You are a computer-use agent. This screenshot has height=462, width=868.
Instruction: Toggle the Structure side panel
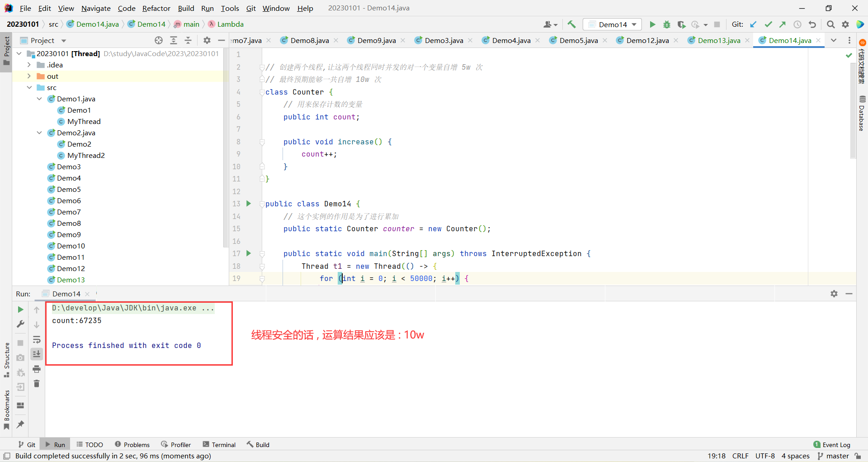[6, 360]
